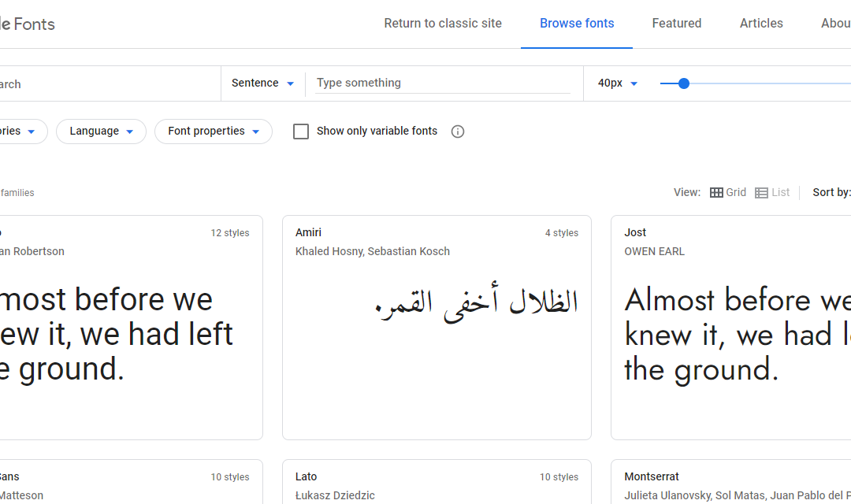Open the Articles tab
Screen dimensions: 851x504
point(761,24)
